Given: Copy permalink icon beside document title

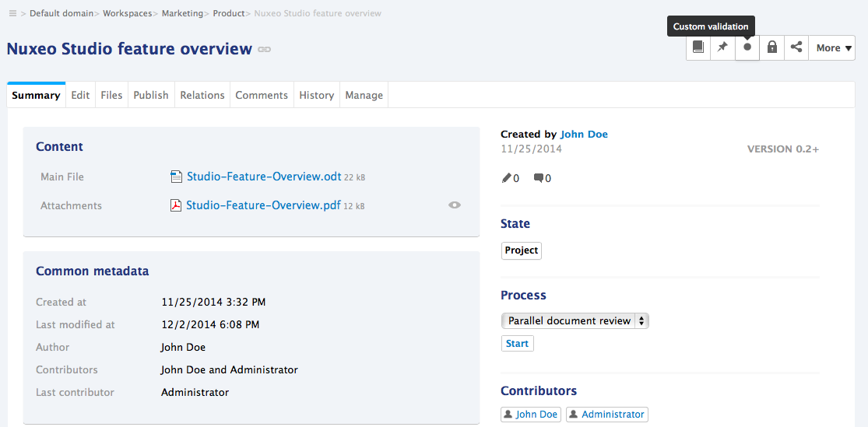Looking at the screenshot, I should click(x=265, y=50).
